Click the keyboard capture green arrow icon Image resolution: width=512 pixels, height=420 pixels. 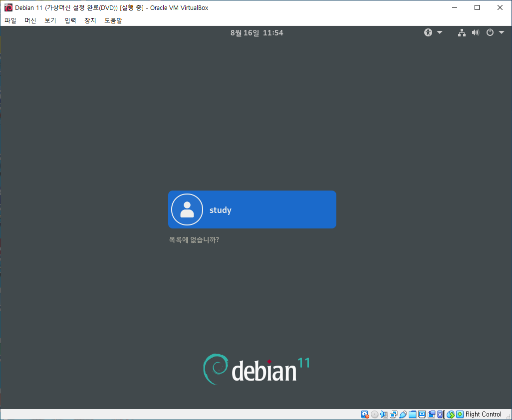[x=460, y=414]
